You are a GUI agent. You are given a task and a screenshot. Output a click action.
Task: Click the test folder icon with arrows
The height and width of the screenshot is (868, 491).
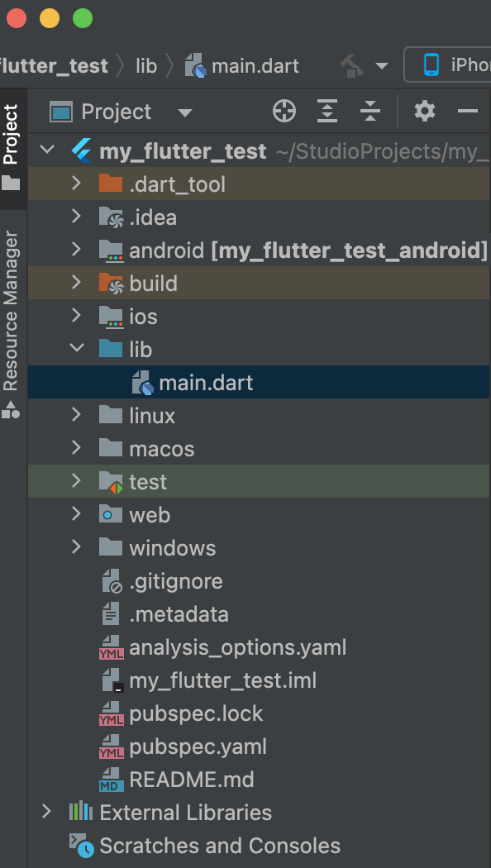click(x=111, y=482)
